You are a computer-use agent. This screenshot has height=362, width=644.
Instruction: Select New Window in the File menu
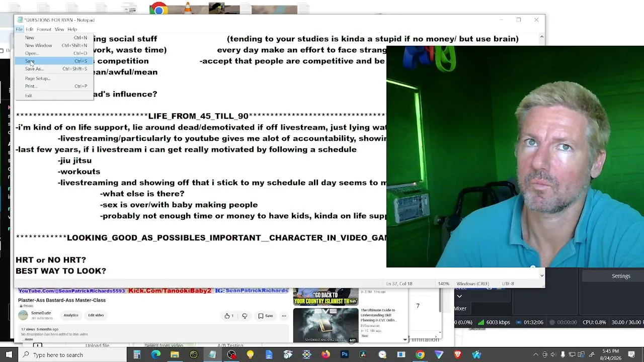click(x=54, y=45)
